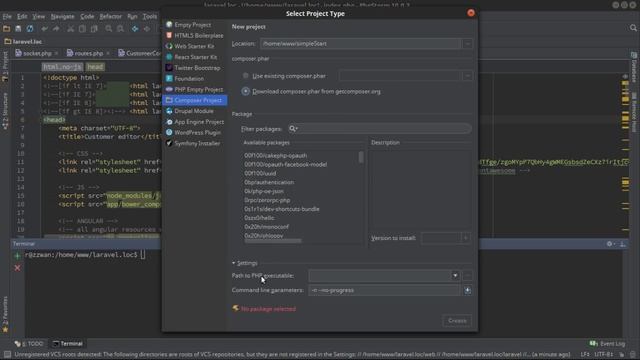Select package 0s1r1s/dev-shortcuts-bundle
Viewport: 640px width, 360px height.
pos(282,209)
